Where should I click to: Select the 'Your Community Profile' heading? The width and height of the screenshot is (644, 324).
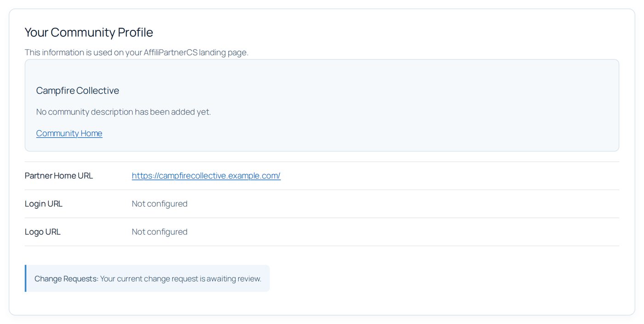89,32
